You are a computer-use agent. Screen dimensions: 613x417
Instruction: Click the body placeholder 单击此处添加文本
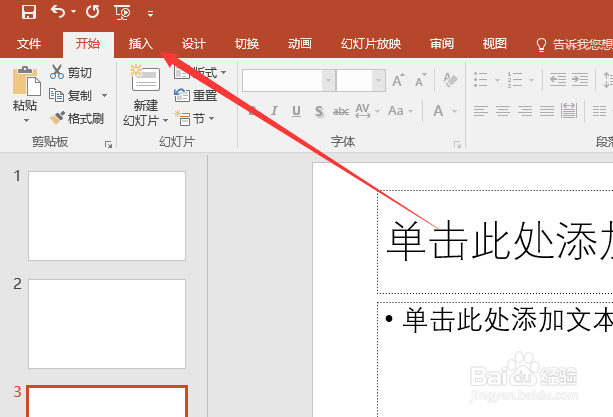(x=495, y=360)
